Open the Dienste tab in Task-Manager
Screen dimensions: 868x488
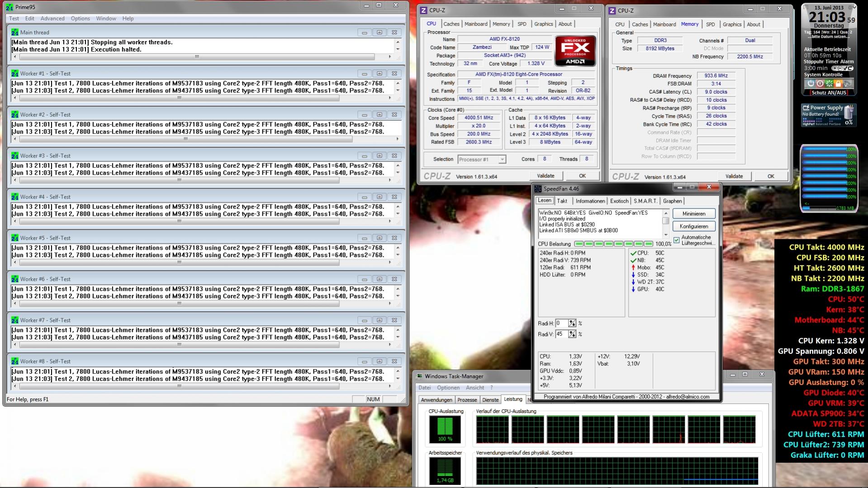[x=490, y=400]
